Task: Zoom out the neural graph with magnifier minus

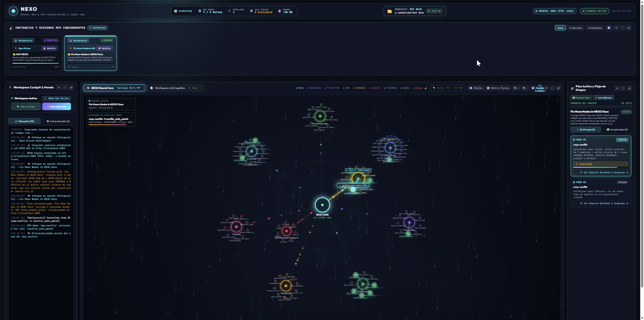Action: tap(525, 88)
